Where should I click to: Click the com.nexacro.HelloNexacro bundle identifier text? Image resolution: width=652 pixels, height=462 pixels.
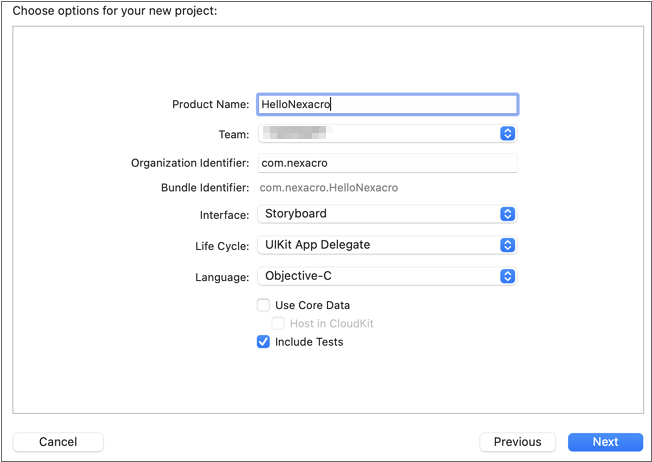pos(329,188)
